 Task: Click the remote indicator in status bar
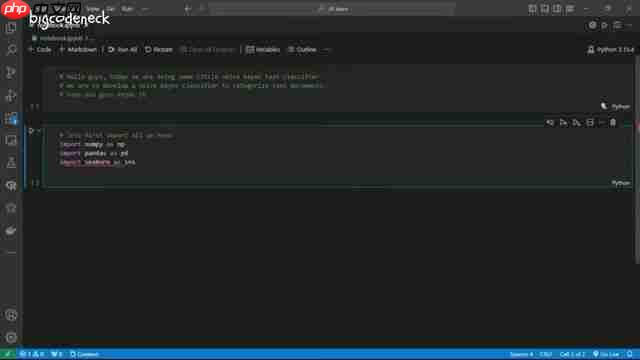8,354
